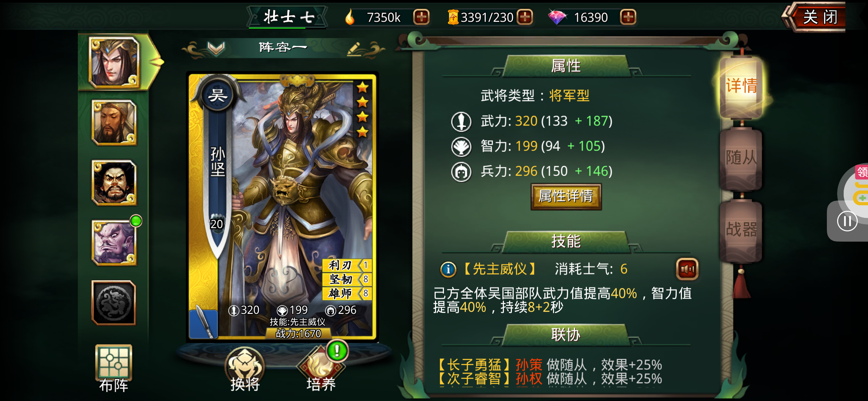
Task: Choose the second bearded general portrait
Action: (114, 122)
